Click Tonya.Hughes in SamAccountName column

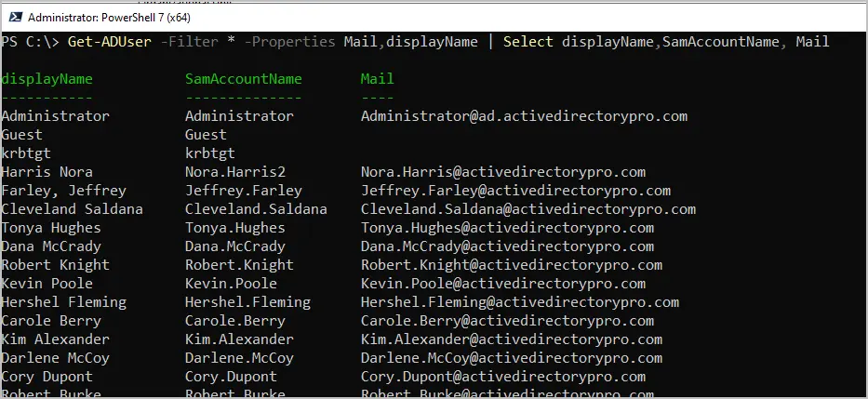click(x=235, y=228)
